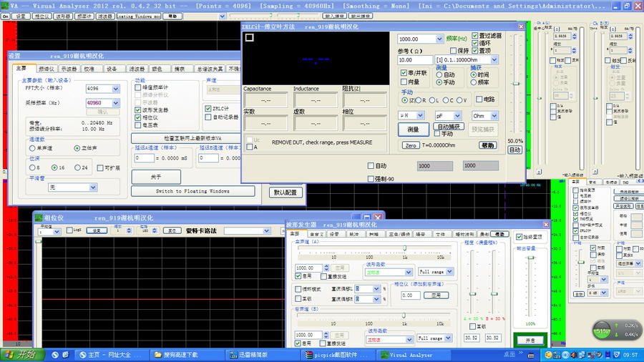Adjust the ZRLC 50.0% vertical slider
Image resolution: width=644 pixels, height=362 pixels.
(514, 84)
